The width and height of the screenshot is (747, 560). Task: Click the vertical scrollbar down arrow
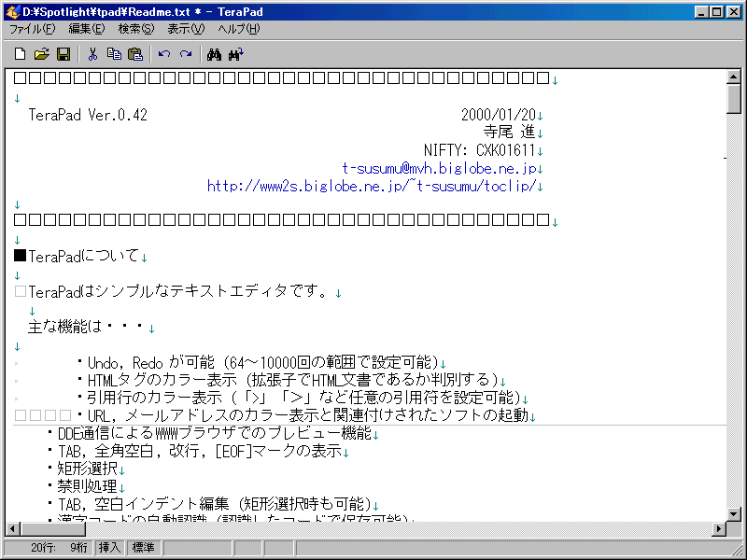click(734, 514)
